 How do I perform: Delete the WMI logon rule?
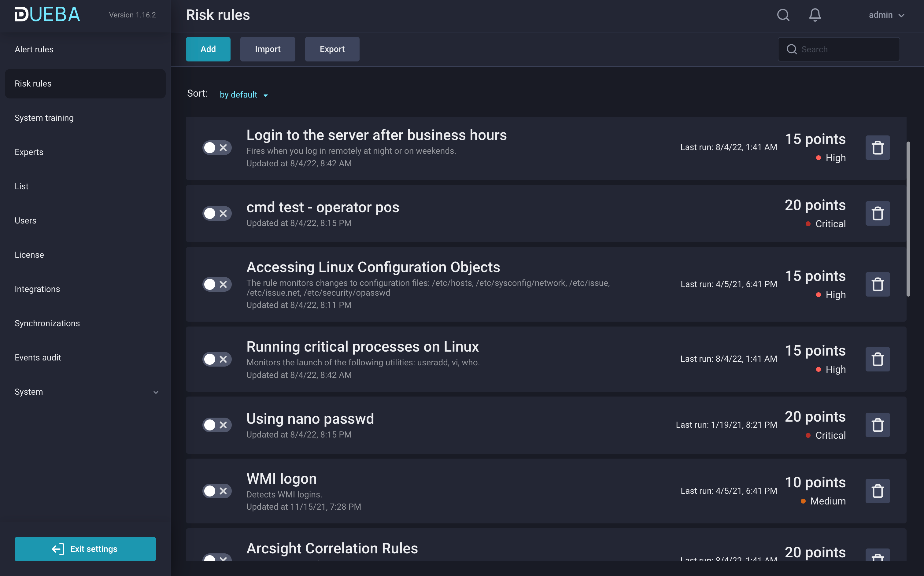pos(877,491)
